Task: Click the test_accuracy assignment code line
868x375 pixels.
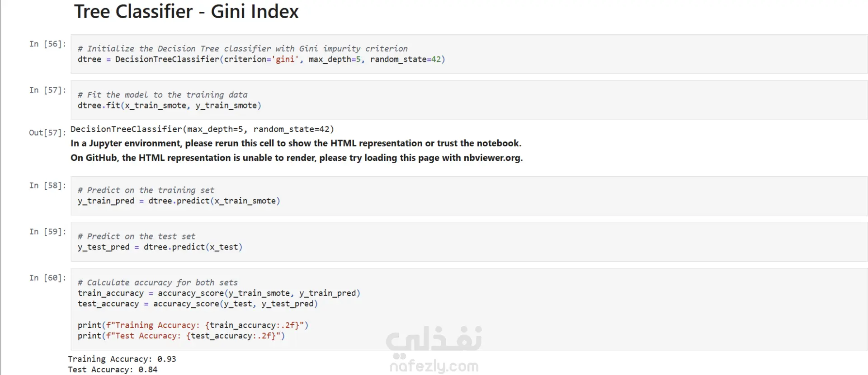Action: (198, 304)
